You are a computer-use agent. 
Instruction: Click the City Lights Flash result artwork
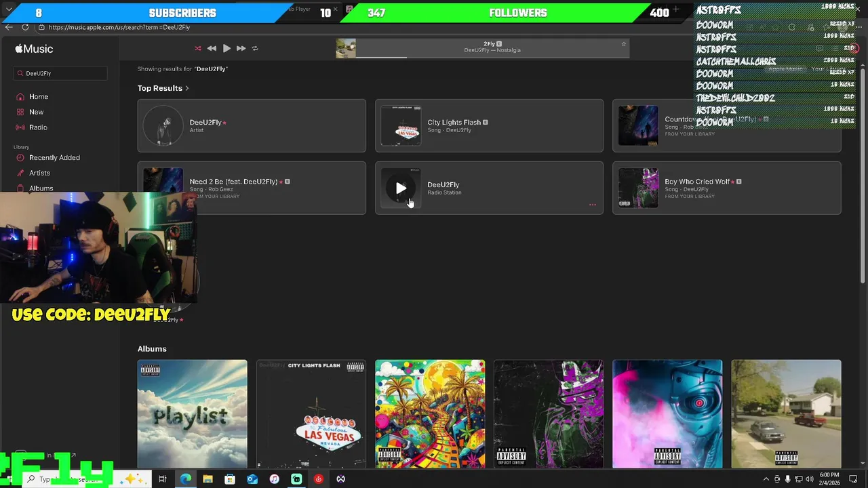coord(401,125)
